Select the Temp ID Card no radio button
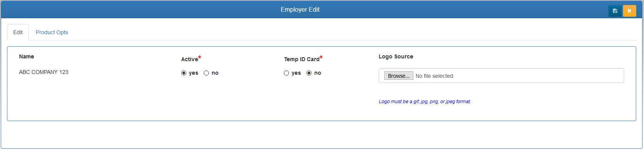This screenshot has width=644, height=153. click(309, 73)
